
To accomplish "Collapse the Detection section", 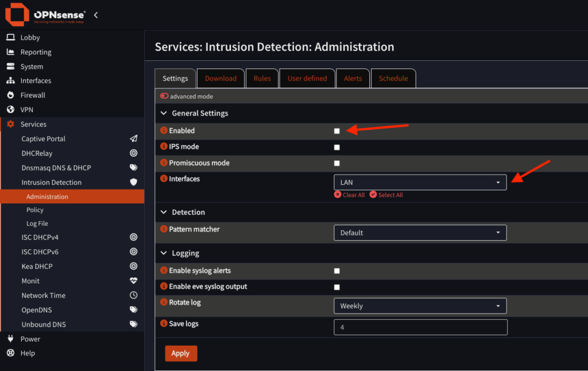I will tap(164, 212).
